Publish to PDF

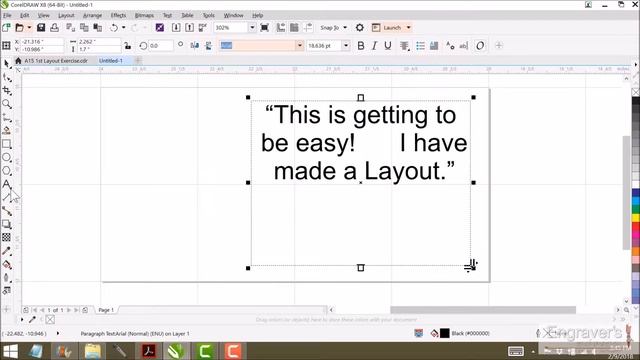point(202,27)
